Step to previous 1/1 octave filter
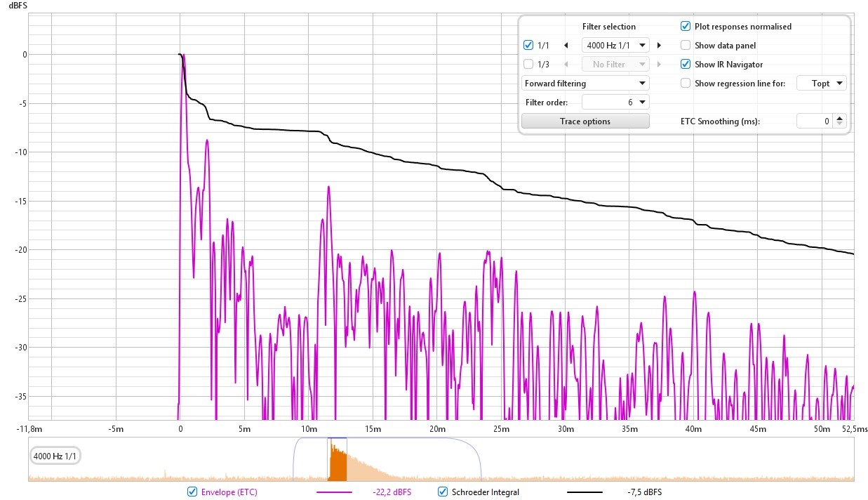 566,46
